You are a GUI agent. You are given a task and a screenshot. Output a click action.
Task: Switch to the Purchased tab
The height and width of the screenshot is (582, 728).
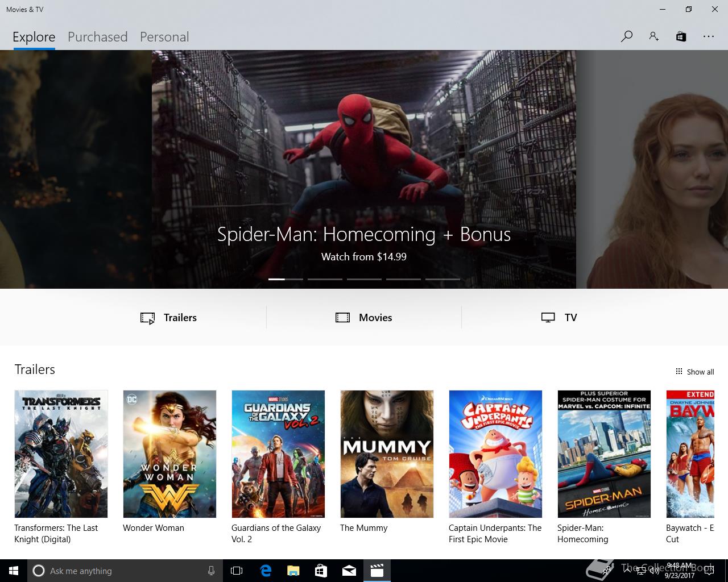97,37
